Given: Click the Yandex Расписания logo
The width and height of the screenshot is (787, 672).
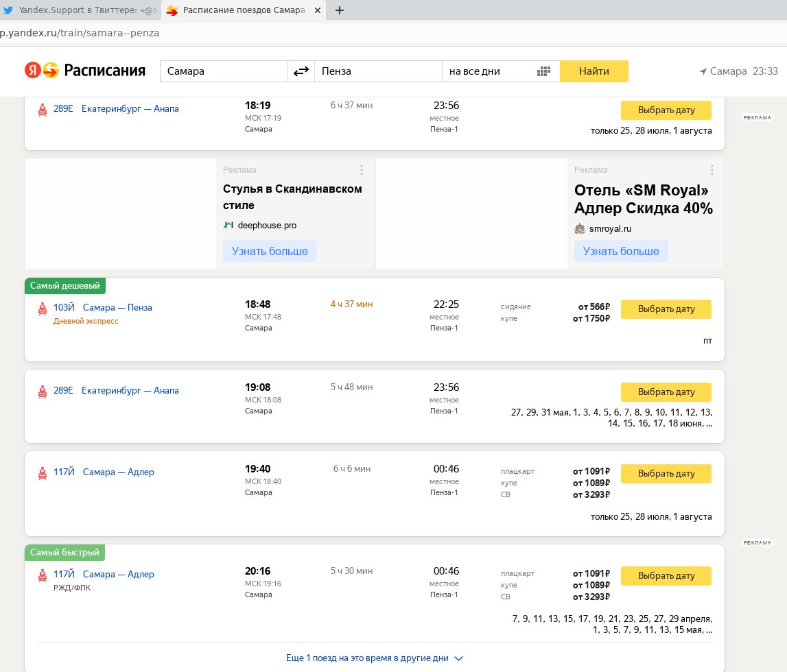Looking at the screenshot, I should pos(85,70).
